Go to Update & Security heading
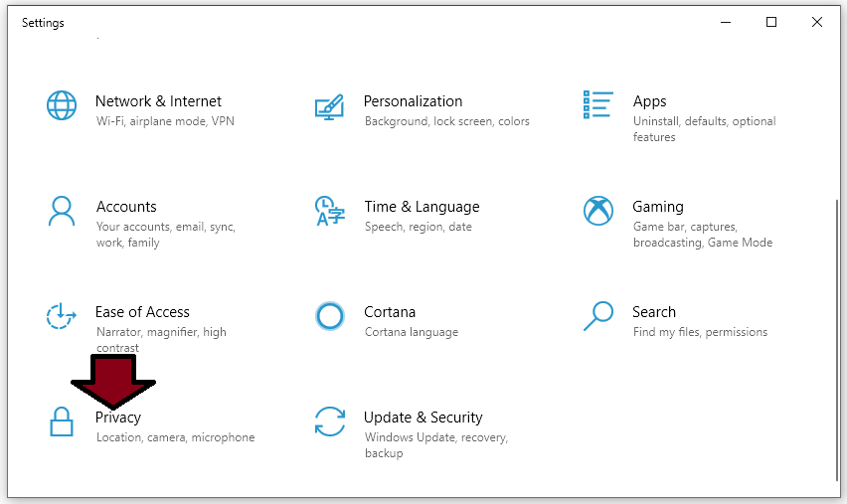The width and height of the screenshot is (847, 504). click(x=423, y=418)
